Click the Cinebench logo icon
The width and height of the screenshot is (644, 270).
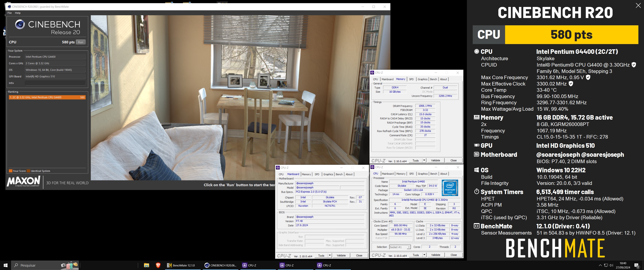(20, 24)
